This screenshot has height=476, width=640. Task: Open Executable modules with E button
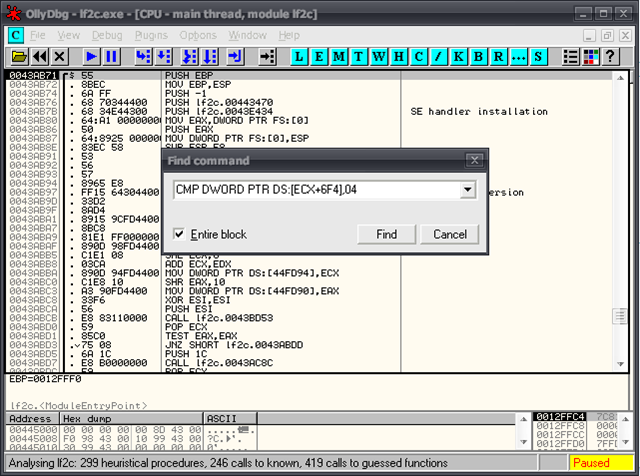(319, 56)
